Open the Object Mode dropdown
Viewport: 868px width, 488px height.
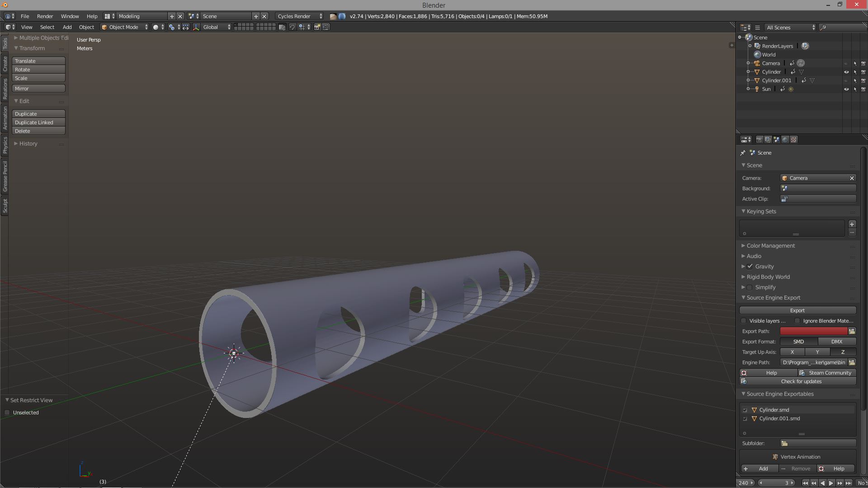(x=123, y=27)
